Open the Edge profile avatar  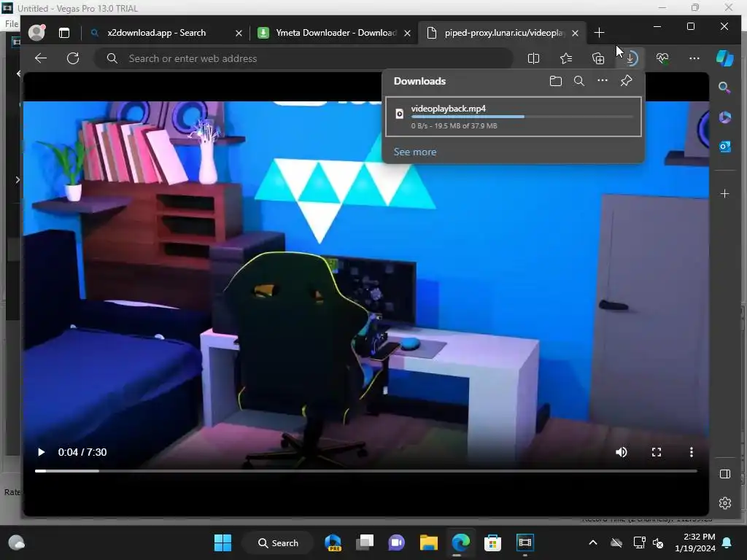point(36,32)
